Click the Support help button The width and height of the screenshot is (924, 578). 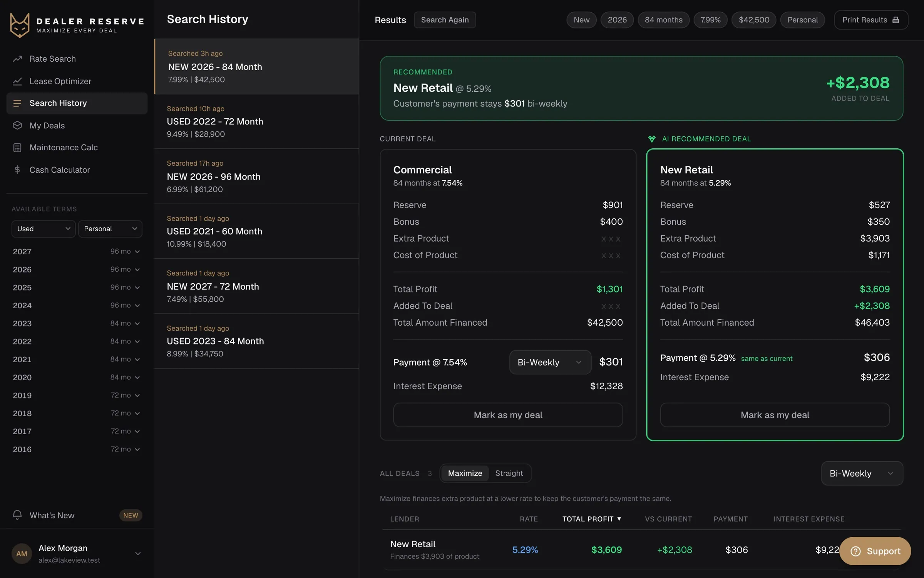(875, 551)
